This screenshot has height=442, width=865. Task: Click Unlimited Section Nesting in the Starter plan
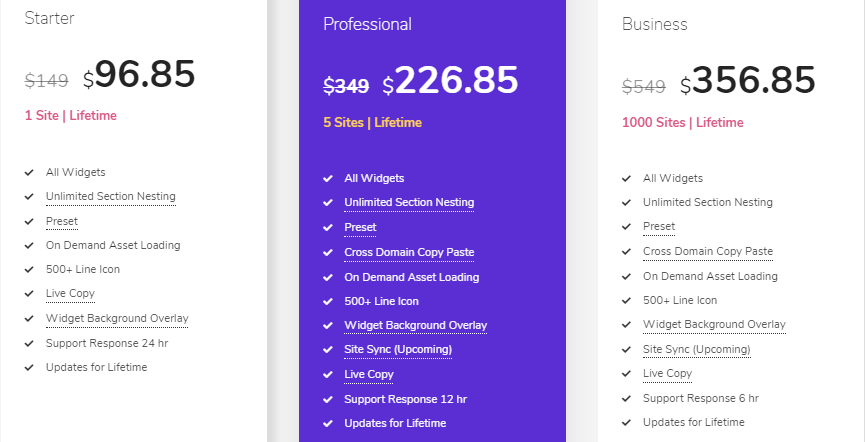pos(110,197)
